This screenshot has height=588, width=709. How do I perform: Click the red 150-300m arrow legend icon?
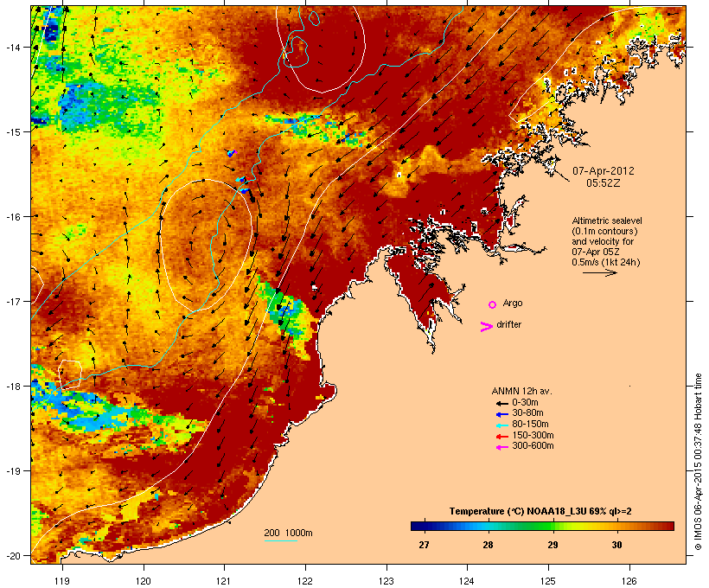[x=501, y=437]
